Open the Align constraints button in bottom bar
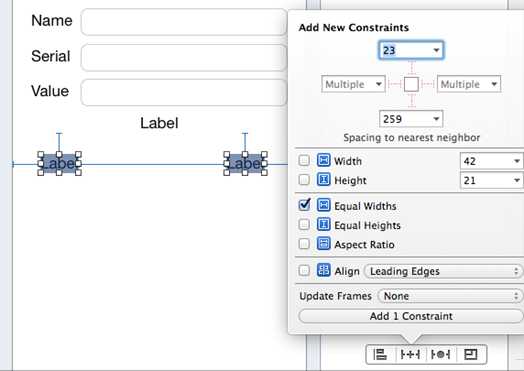Image resolution: width=524 pixels, height=371 pixels. [380, 354]
